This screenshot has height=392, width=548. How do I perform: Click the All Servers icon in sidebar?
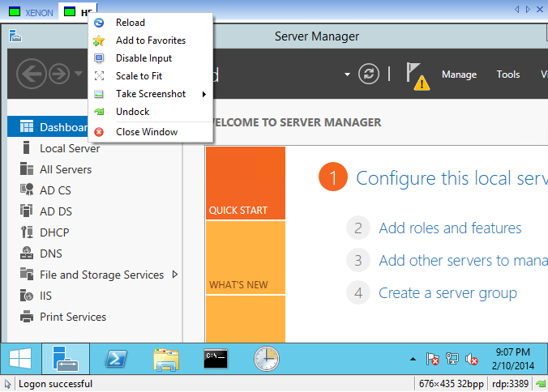(x=27, y=168)
